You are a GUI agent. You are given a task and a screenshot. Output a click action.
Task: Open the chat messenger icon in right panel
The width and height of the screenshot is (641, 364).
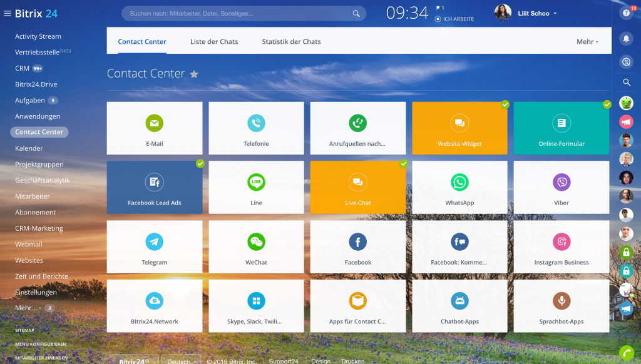(626, 62)
